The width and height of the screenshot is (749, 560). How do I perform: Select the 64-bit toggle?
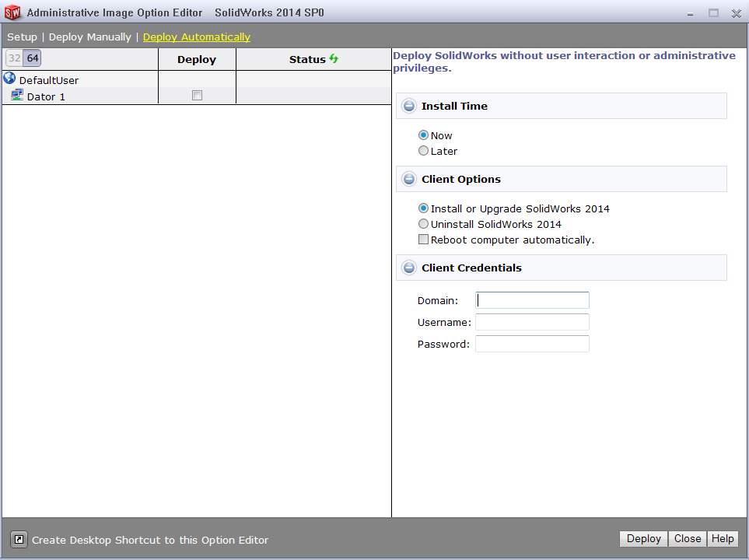pyautogui.click(x=33, y=58)
